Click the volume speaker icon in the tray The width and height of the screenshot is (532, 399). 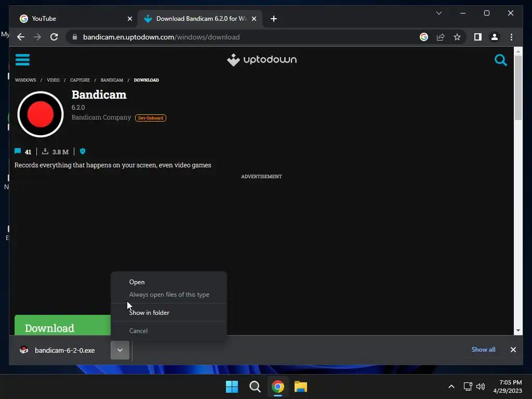(x=481, y=387)
